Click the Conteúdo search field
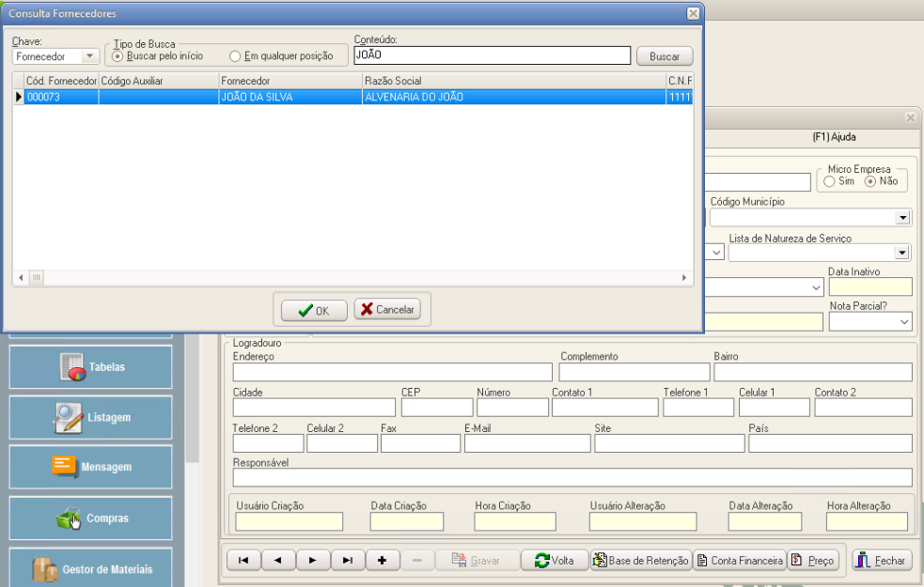Screen dimensions: 924x587 coord(491,56)
